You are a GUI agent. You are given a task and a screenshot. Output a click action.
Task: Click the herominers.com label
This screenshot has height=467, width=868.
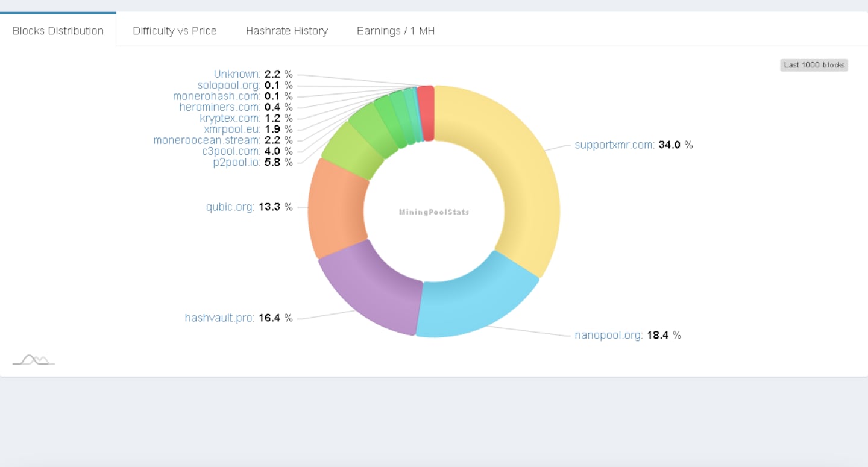tap(220, 107)
